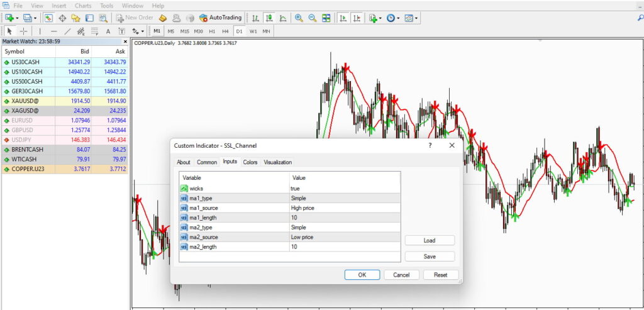Select the arrow cursor tool
This screenshot has height=310, width=644.
pyautogui.click(x=10, y=31)
